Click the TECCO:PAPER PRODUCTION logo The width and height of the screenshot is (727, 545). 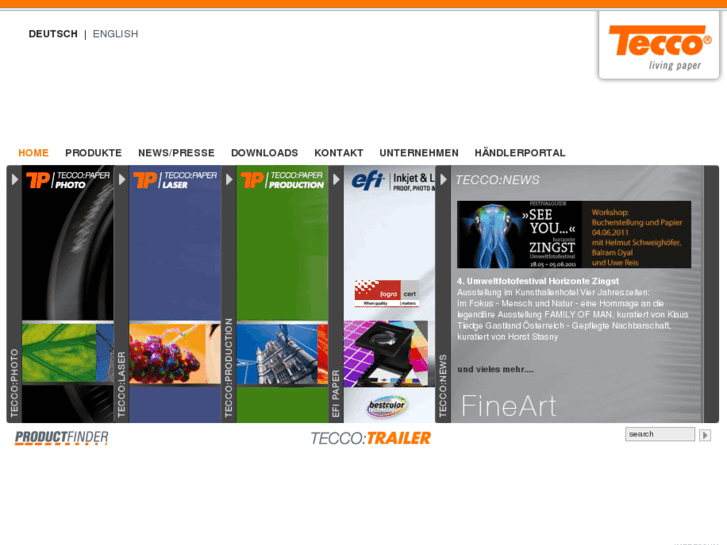(282, 180)
